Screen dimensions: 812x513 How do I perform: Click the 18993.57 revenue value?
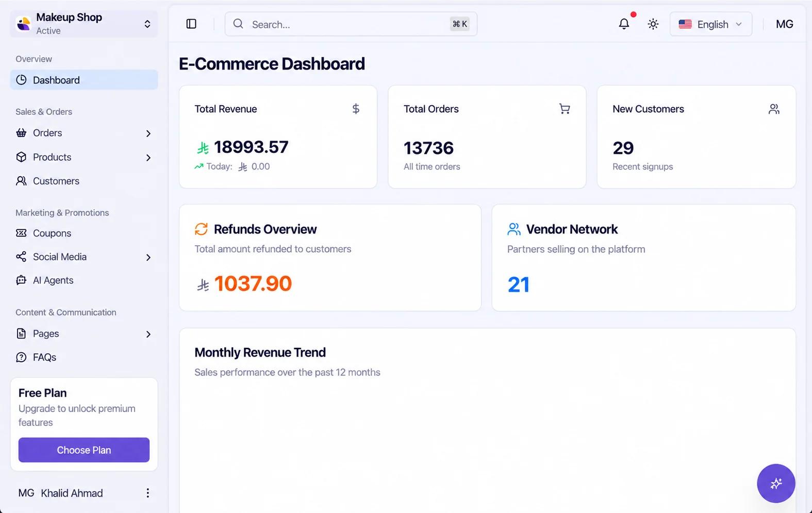coord(251,147)
